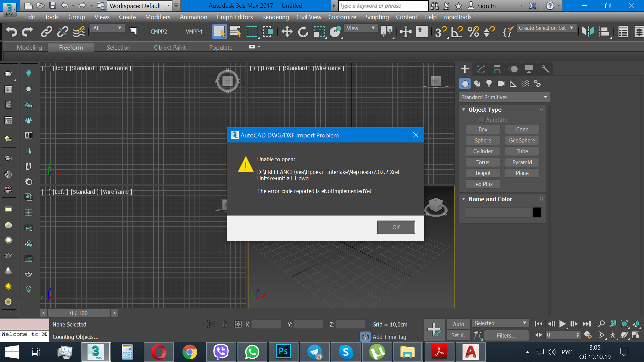
Task: Click the Bind to Space Warp icon
Action: click(79, 32)
